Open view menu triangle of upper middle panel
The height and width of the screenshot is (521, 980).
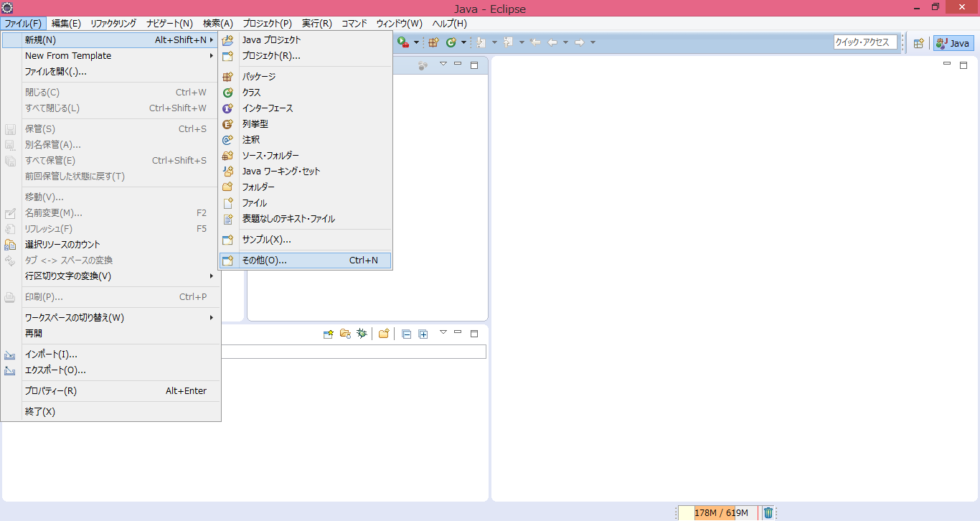pos(443,64)
